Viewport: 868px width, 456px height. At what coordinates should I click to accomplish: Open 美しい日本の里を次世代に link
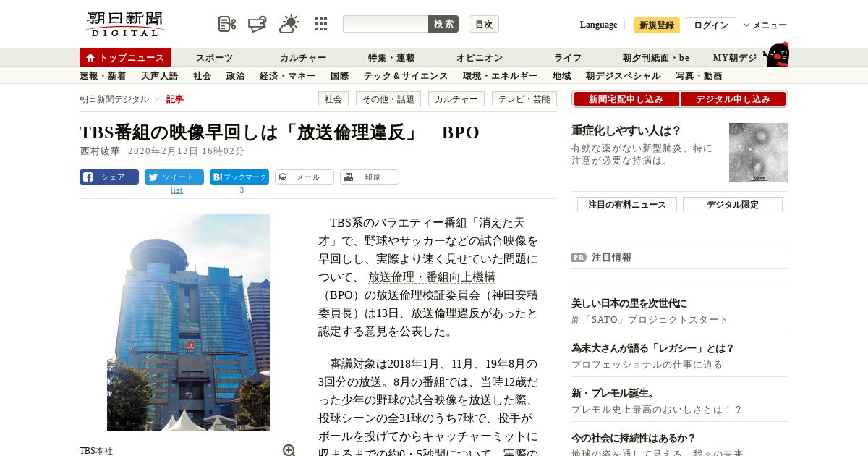click(629, 303)
